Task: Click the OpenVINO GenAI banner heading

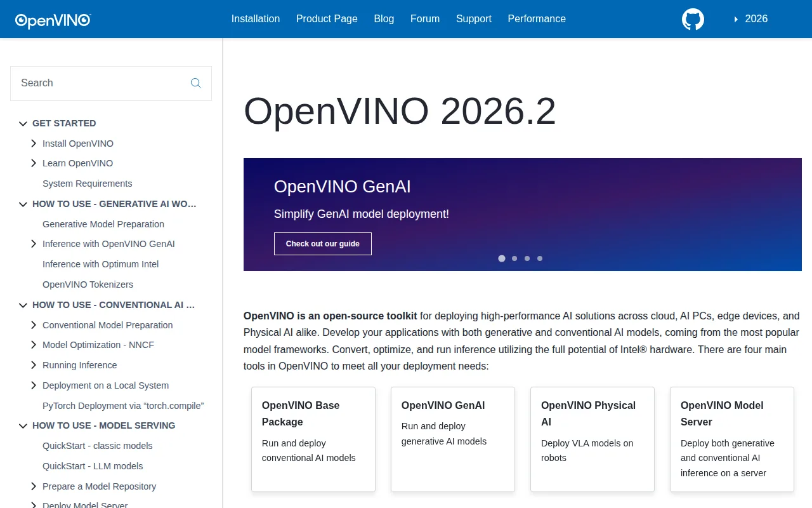Action: 343,187
